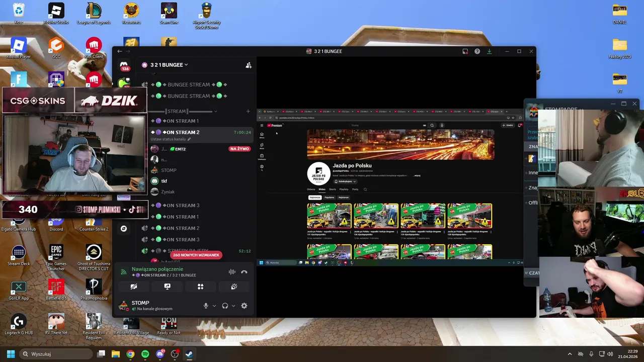Launch League of Legends desktop shortcut

coord(94,14)
